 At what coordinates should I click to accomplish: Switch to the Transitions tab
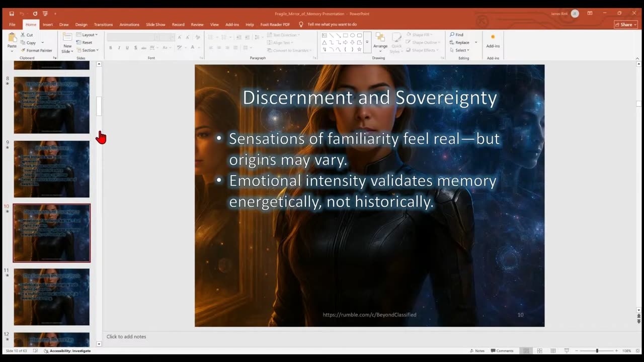pyautogui.click(x=103, y=24)
